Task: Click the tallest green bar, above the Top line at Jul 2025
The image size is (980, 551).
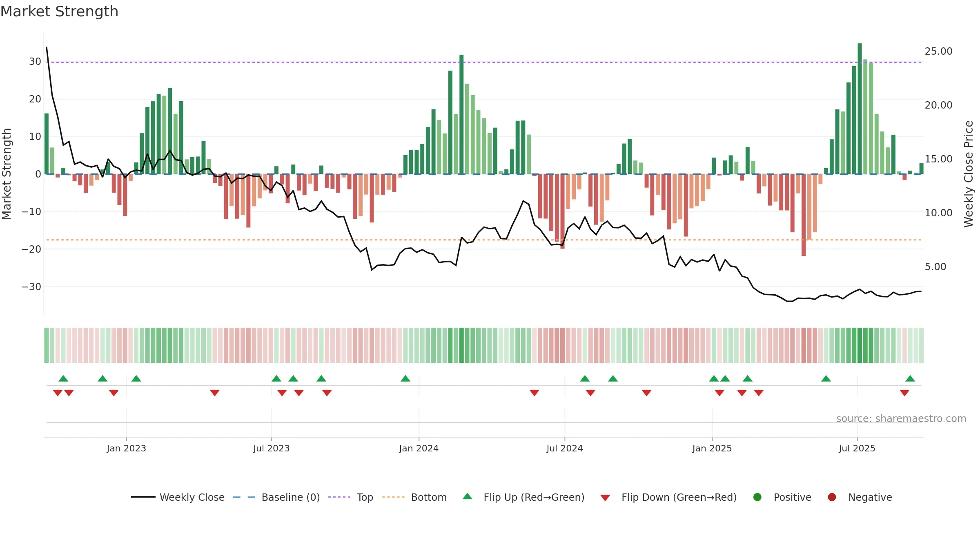Action: (860, 109)
